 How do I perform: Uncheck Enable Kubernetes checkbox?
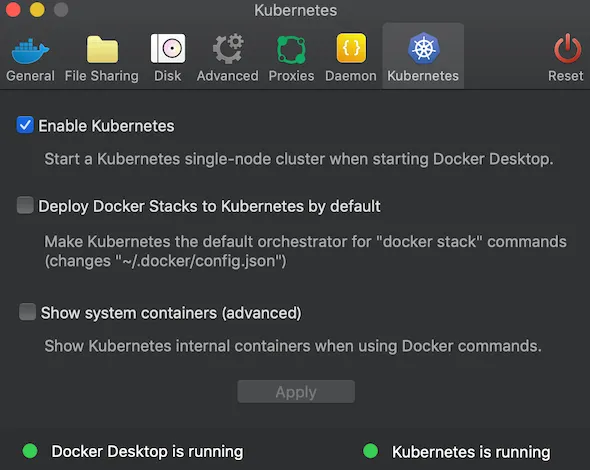[x=25, y=125]
